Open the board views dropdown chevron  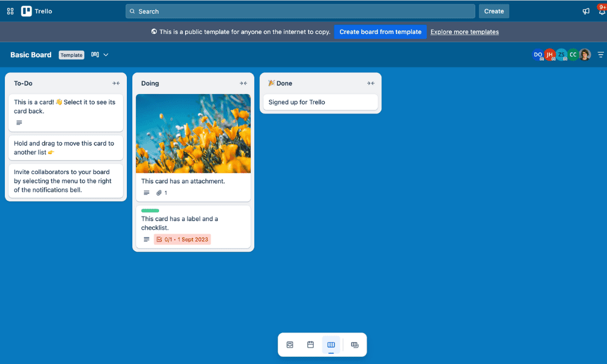coord(106,55)
